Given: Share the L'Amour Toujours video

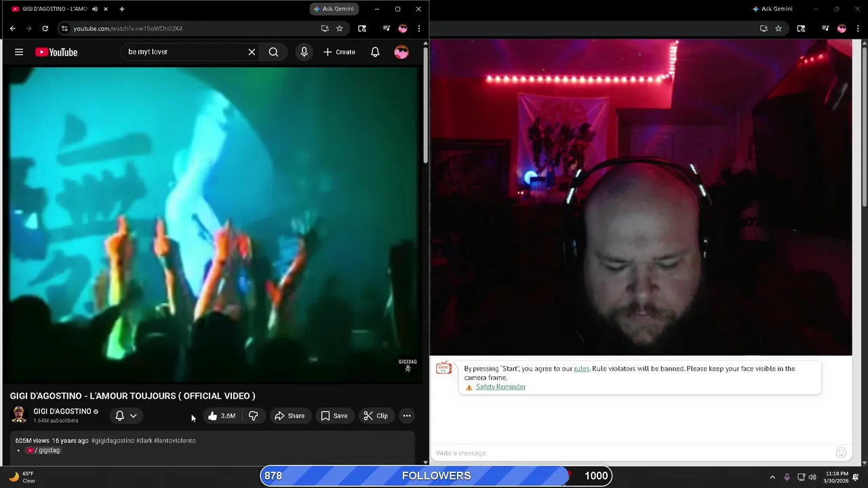Looking at the screenshot, I should (x=290, y=415).
